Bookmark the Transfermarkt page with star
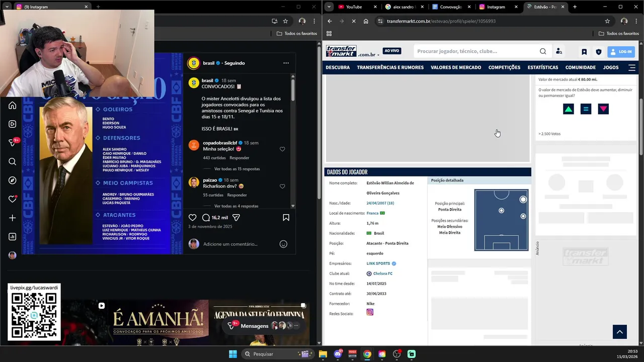The image size is (644, 362). pos(607,21)
